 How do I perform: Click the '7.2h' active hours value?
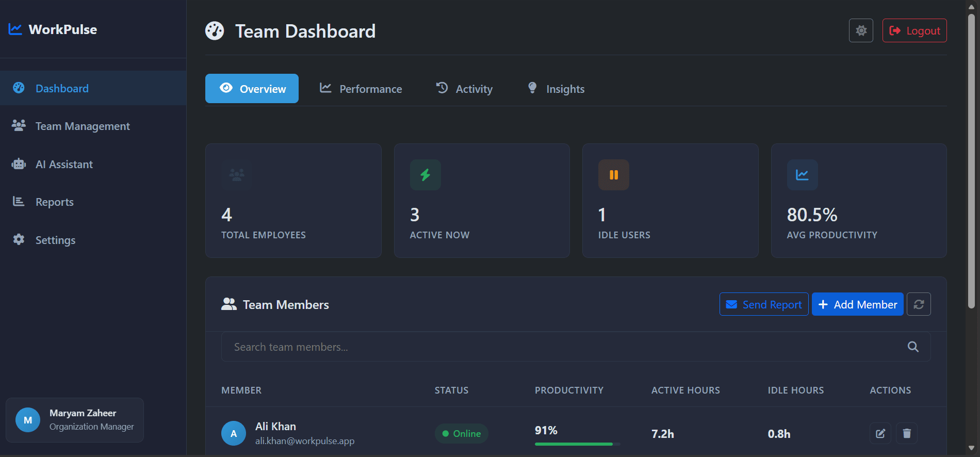(663, 434)
